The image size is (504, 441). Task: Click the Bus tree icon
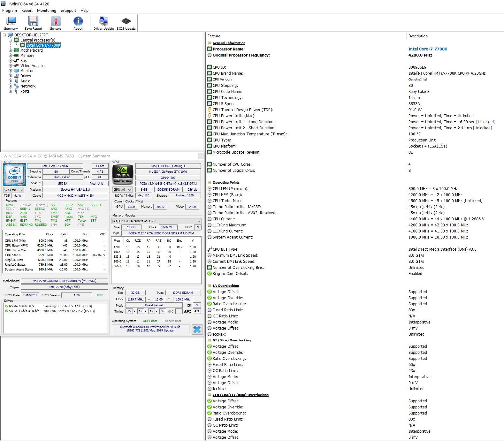click(x=16, y=61)
